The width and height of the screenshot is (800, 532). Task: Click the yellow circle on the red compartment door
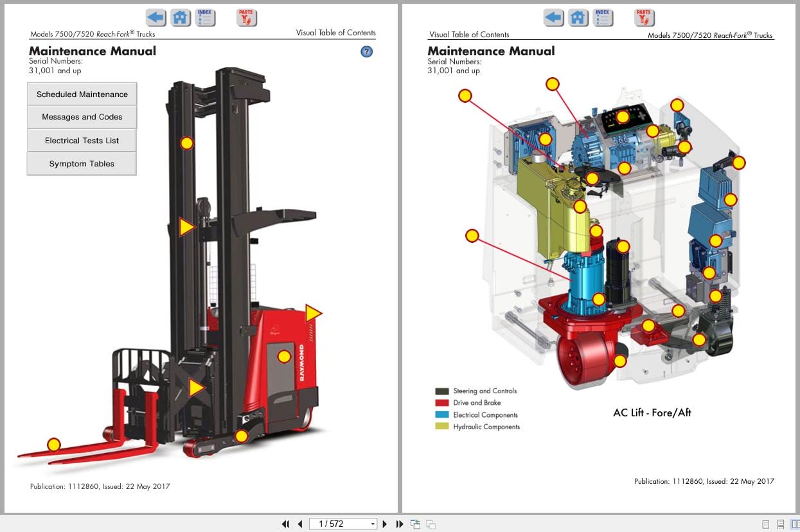pos(284,356)
